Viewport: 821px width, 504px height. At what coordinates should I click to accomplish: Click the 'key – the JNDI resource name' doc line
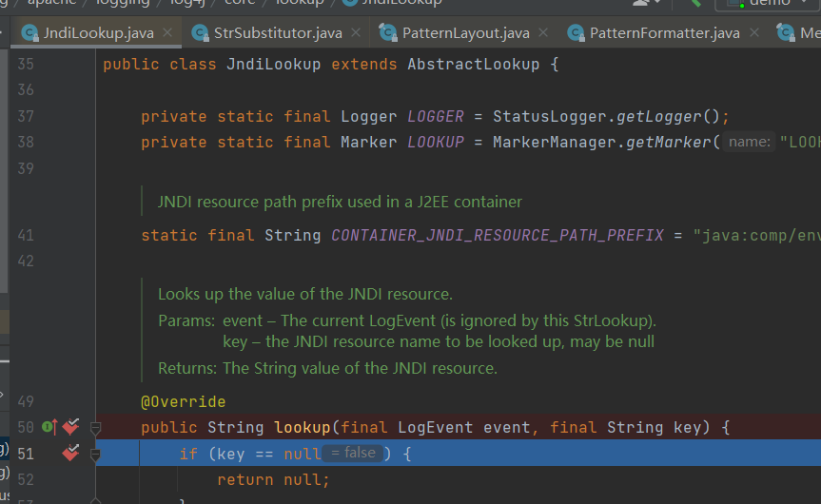tap(439, 341)
